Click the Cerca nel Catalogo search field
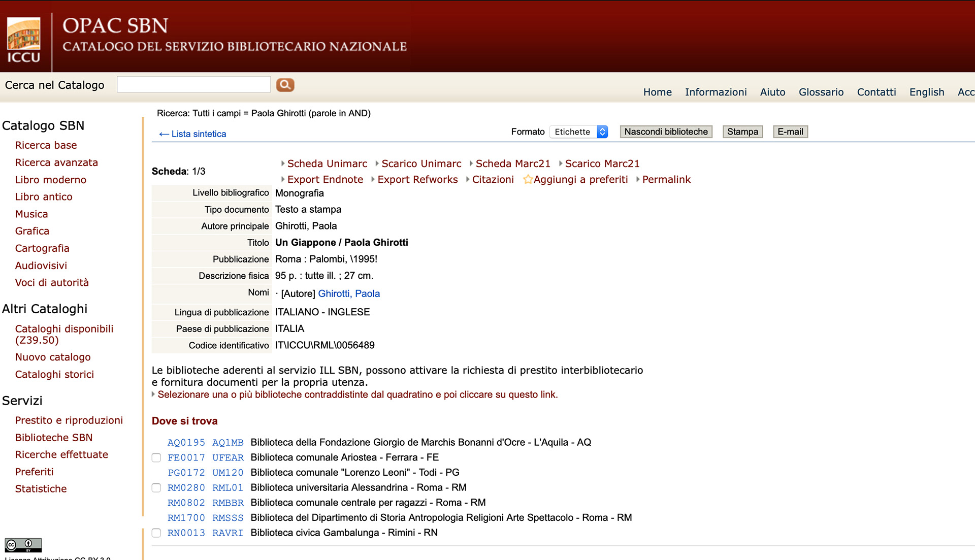The height and width of the screenshot is (560, 975). click(193, 85)
